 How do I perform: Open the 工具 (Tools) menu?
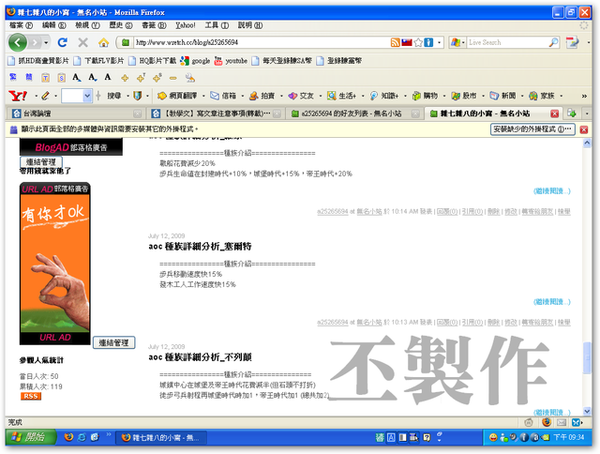tap(217, 25)
